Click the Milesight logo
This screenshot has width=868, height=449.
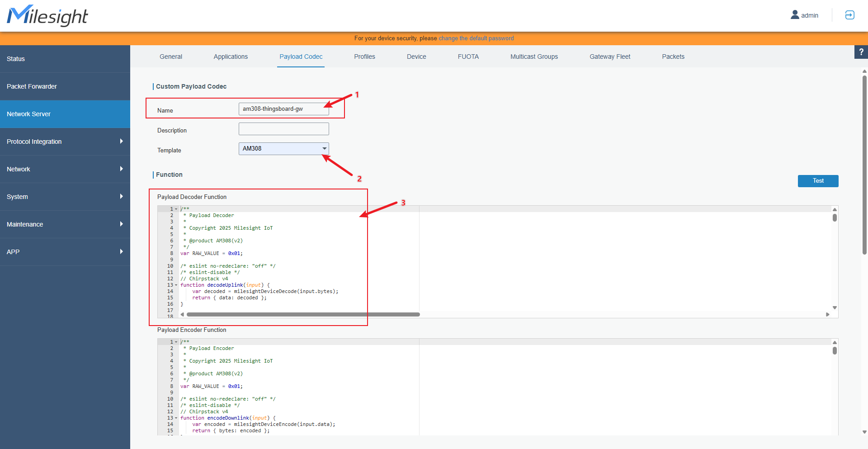pyautogui.click(x=47, y=16)
